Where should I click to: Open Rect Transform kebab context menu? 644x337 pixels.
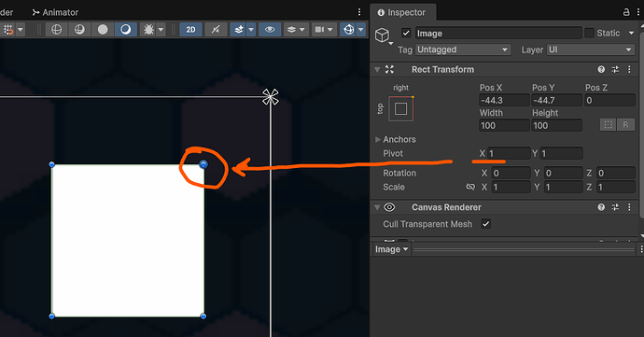point(629,69)
